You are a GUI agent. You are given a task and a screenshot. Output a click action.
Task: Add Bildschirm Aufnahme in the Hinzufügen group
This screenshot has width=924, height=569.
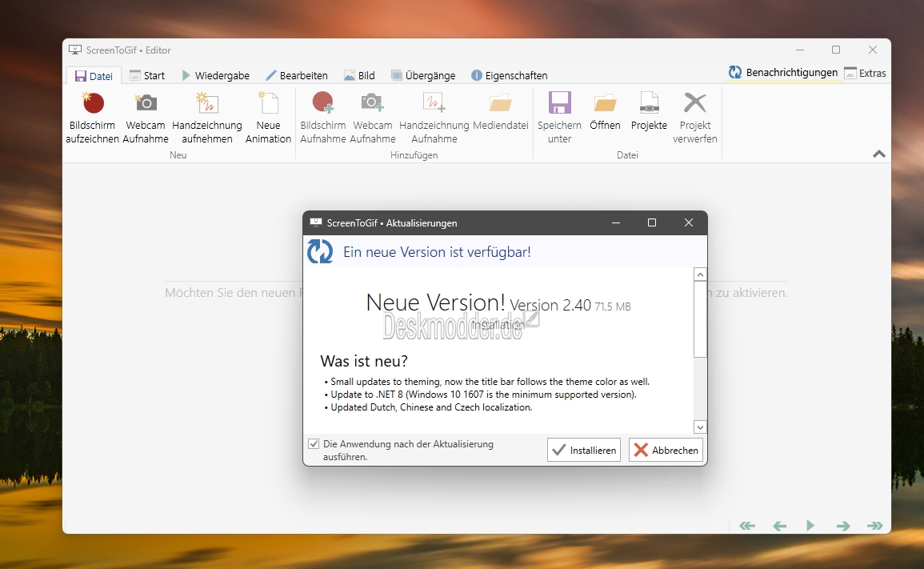tap(323, 118)
